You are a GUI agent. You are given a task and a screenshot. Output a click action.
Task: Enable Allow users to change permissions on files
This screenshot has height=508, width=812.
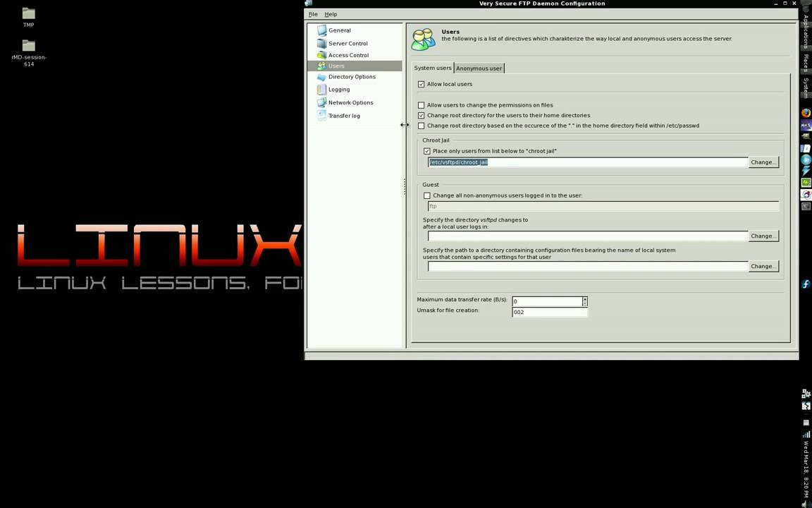(x=421, y=105)
